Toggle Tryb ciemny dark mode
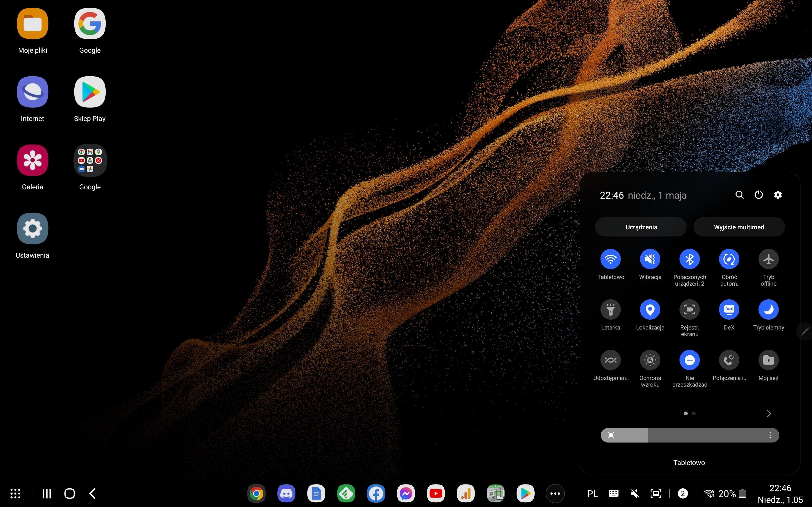 768,309
